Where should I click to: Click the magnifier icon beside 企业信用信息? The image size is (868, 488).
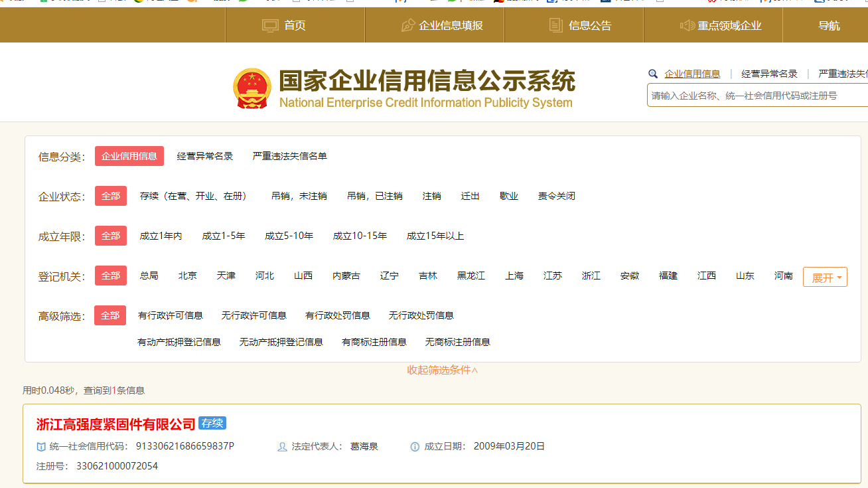pos(653,74)
